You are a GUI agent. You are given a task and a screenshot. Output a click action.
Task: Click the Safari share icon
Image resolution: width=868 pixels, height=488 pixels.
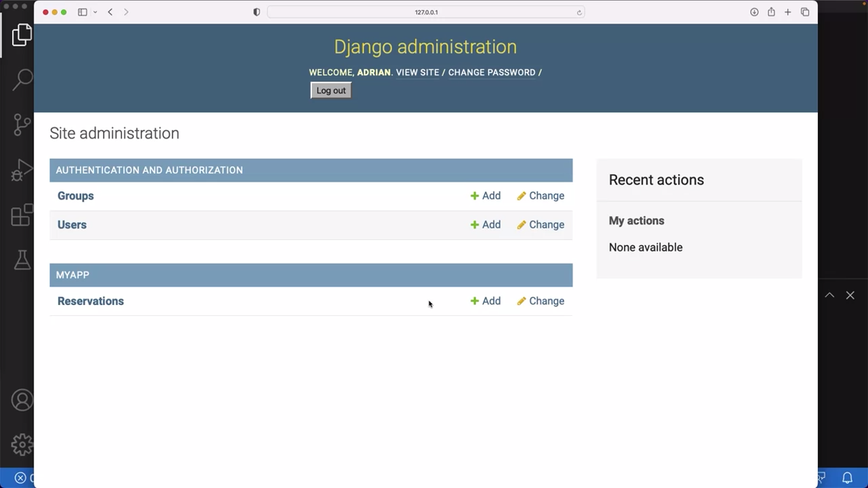tap(771, 12)
